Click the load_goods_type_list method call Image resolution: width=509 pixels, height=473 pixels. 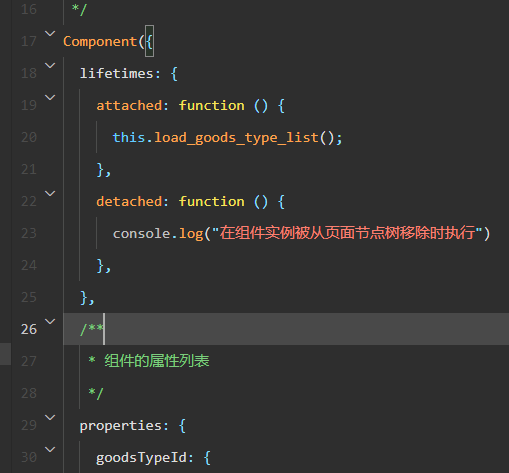click(x=236, y=138)
